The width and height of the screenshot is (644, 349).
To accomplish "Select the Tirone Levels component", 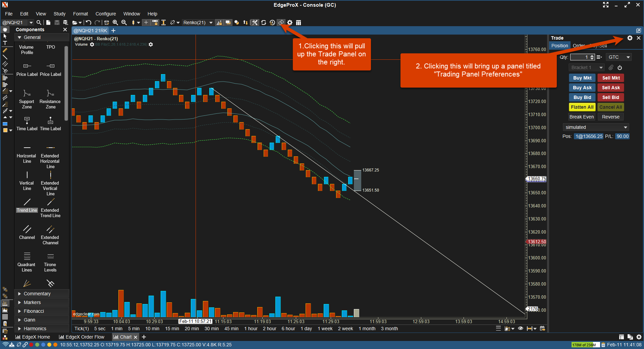I will pyautogui.click(x=50, y=262).
